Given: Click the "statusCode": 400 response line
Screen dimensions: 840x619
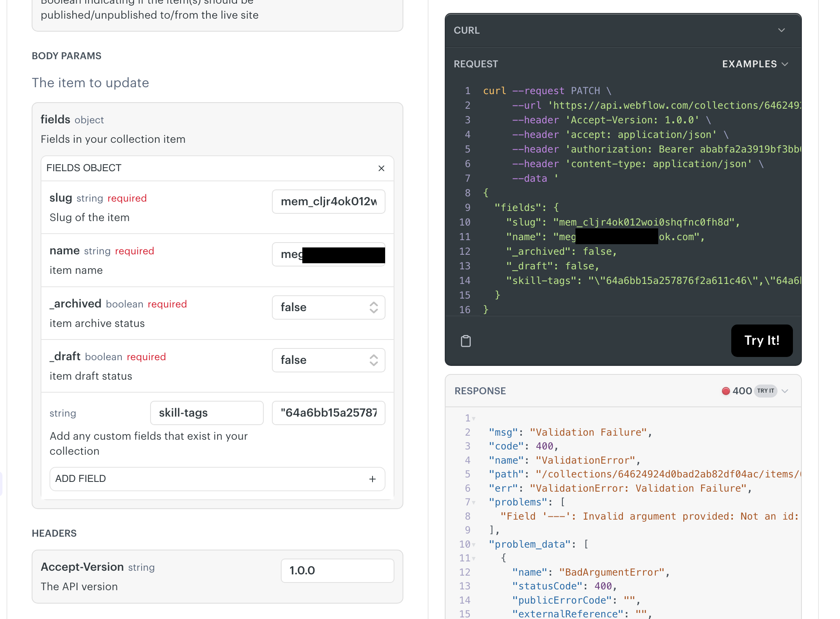Looking at the screenshot, I should click(x=564, y=586).
